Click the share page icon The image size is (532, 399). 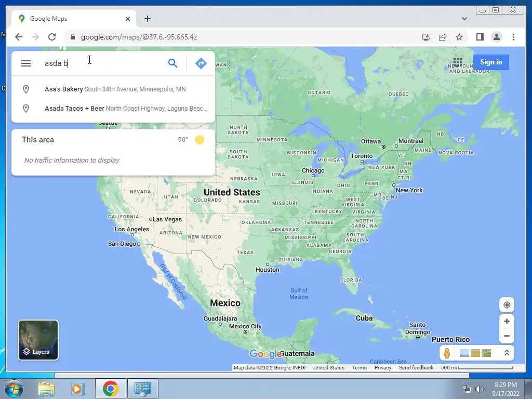[443, 37]
